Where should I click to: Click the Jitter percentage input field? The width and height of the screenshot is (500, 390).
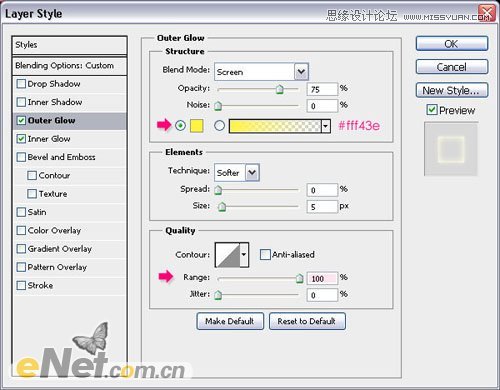coord(322,295)
